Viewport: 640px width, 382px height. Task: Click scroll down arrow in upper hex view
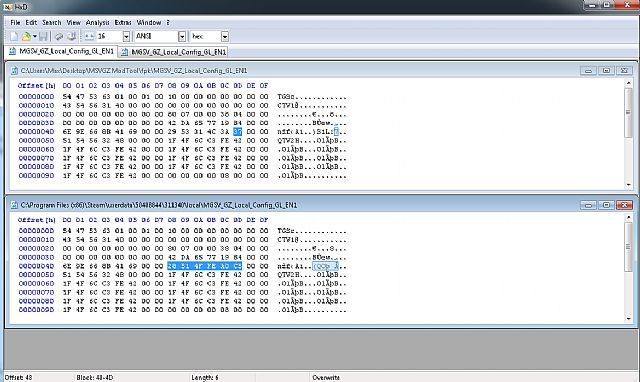pyautogui.click(x=629, y=184)
